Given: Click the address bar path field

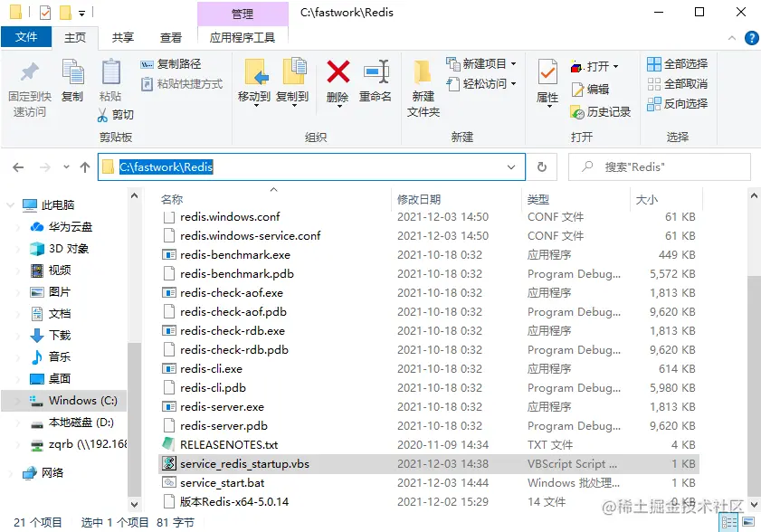Looking at the screenshot, I should pos(311,167).
